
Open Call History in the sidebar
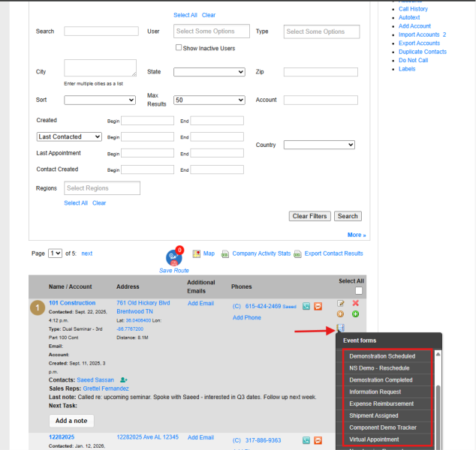[413, 9]
